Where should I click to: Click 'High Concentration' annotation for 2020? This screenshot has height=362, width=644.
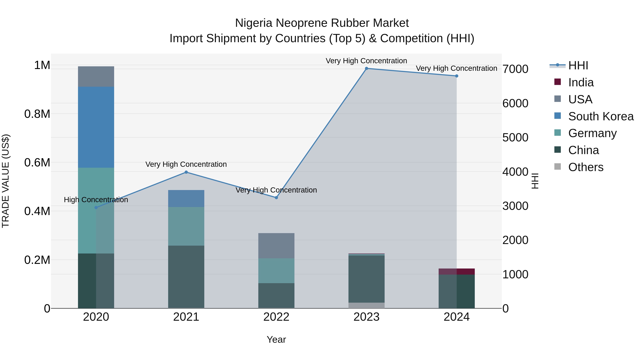coord(96,200)
